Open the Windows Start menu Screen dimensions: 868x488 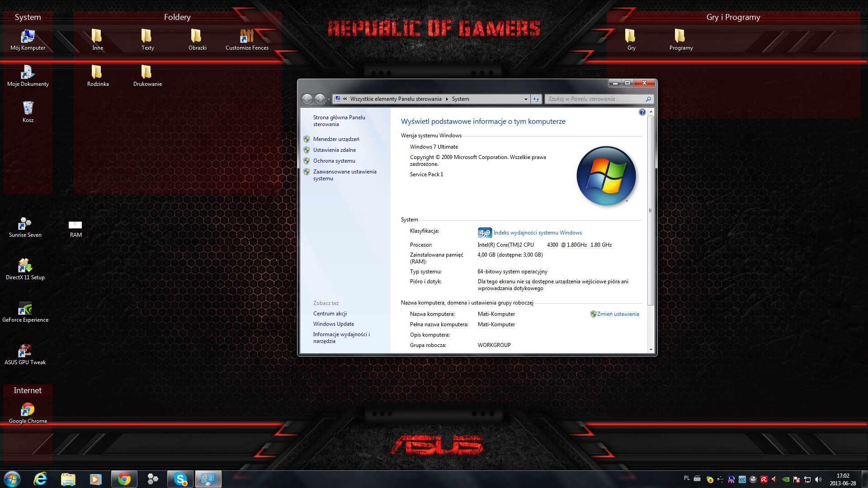tap(12, 479)
